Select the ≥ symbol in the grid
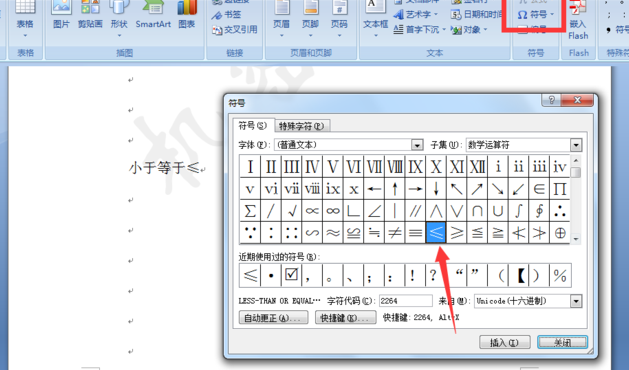This screenshot has width=629, height=370. pyautogui.click(x=457, y=233)
